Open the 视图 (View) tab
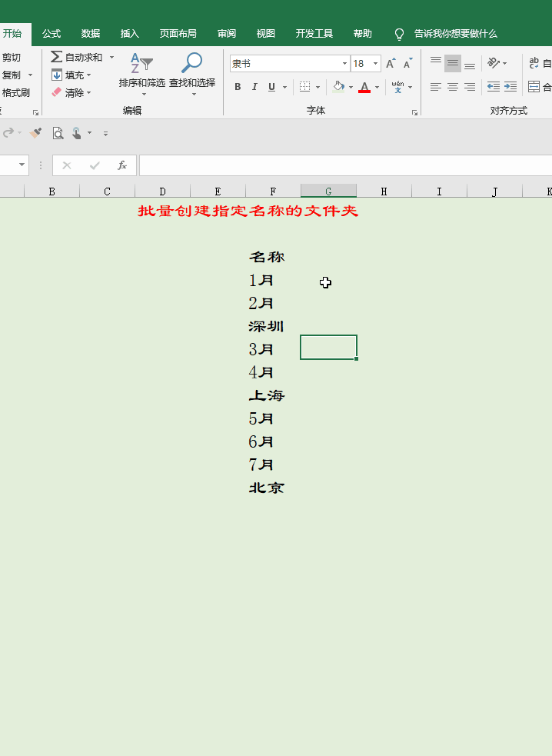The image size is (552, 756). (266, 34)
